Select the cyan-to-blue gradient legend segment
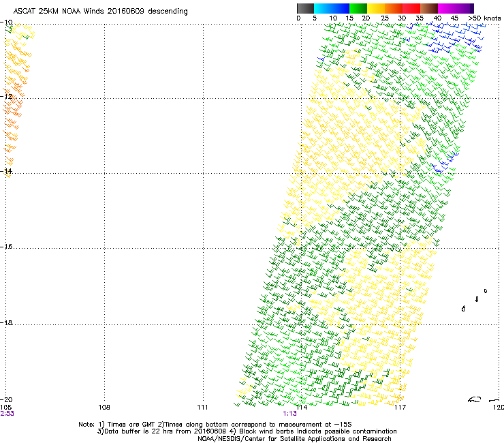Screen dimensions: 504x443 [x=332, y=8]
